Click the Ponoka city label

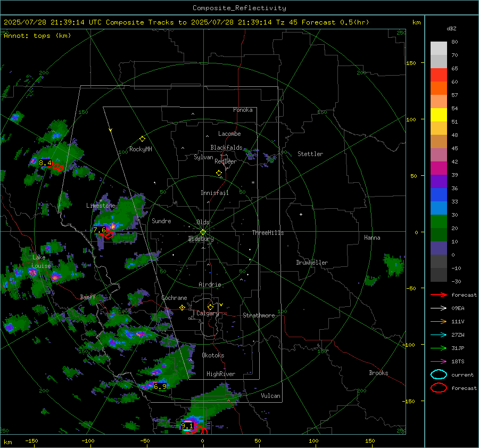click(243, 110)
